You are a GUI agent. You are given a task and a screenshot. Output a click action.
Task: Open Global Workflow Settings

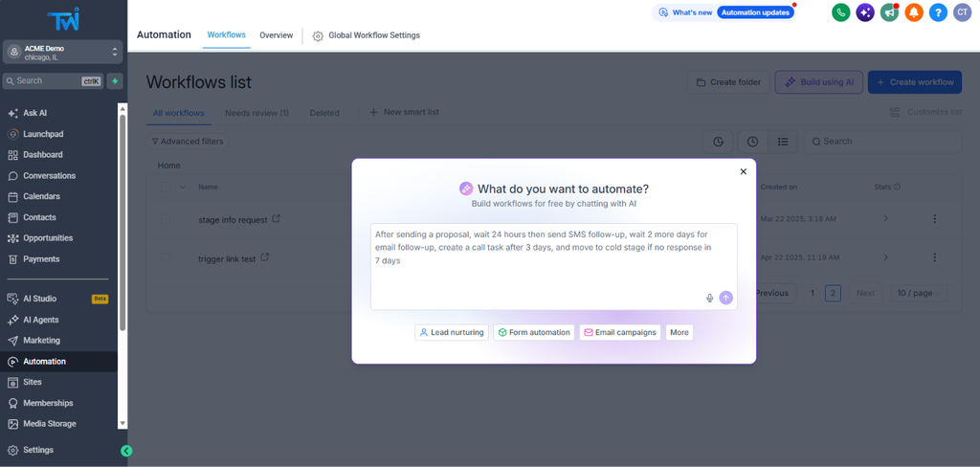pyautogui.click(x=367, y=35)
